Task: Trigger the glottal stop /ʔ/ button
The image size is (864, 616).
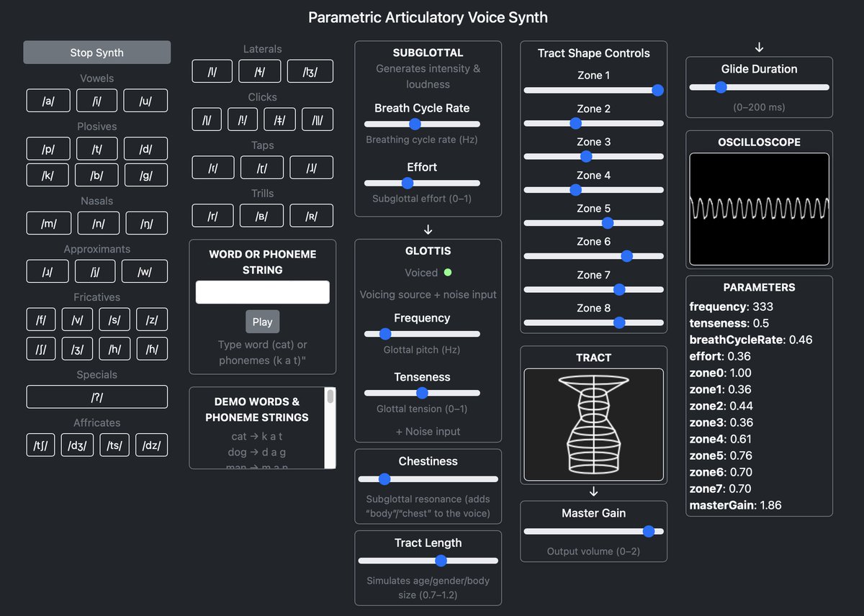Action: 96,397
